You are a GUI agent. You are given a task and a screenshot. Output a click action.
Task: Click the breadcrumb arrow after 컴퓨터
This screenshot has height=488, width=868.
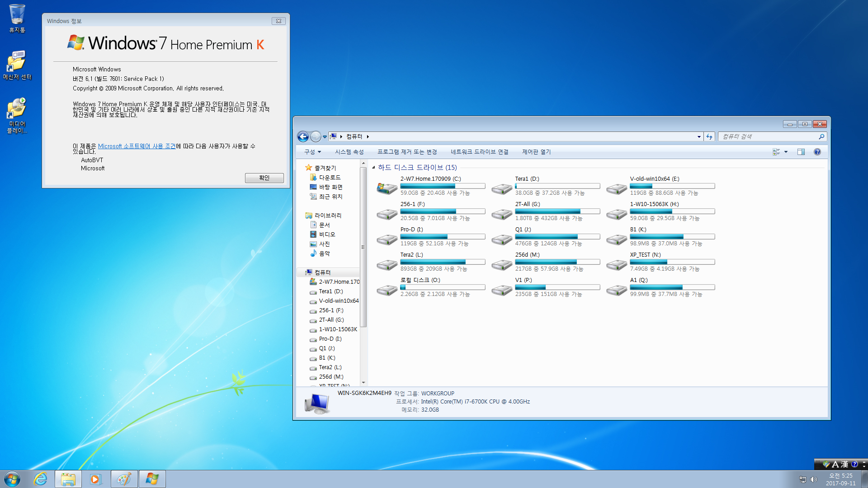click(368, 136)
